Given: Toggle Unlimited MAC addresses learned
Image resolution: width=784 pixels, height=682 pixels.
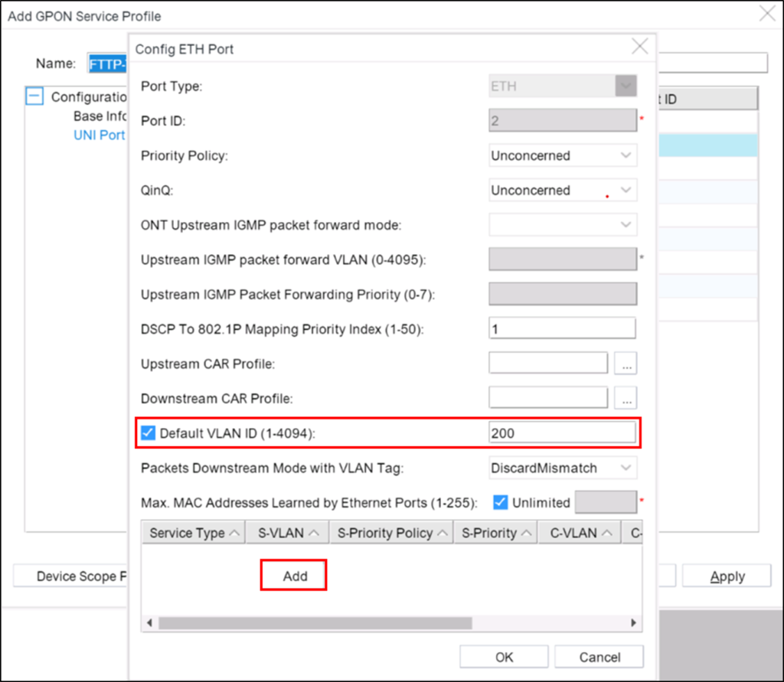Looking at the screenshot, I should [501, 502].
